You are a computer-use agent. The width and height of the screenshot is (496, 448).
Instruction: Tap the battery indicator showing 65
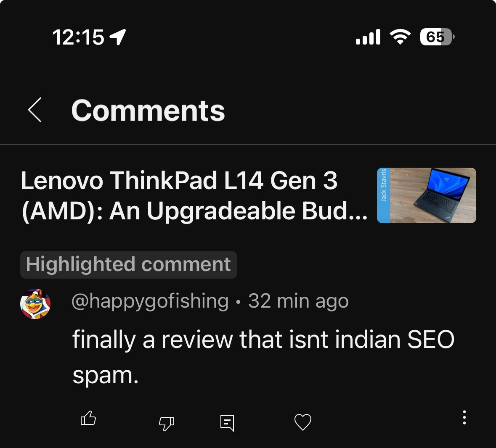[x=437, y=37]
